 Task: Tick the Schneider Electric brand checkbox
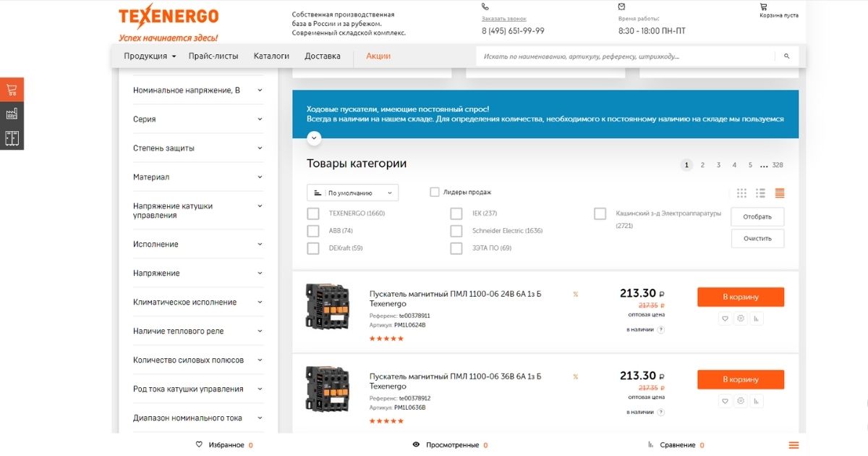pos(456,231)
